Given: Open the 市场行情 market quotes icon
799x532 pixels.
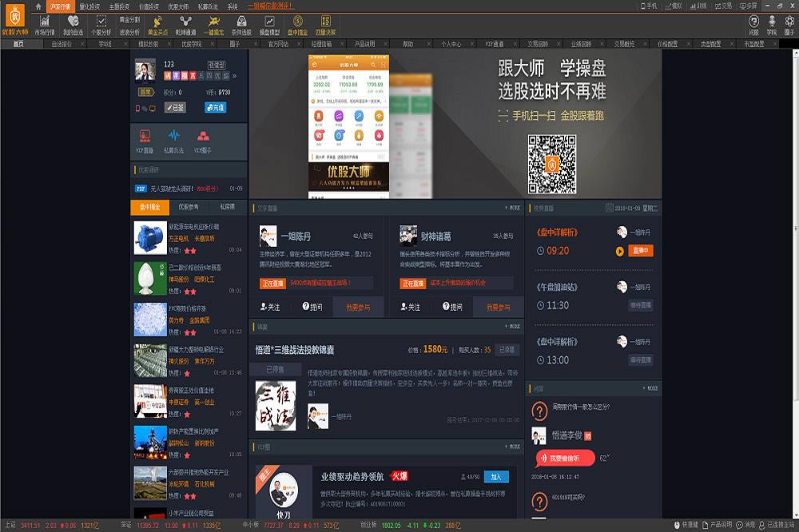Looking at the screenshot, I should pos(45,24).
